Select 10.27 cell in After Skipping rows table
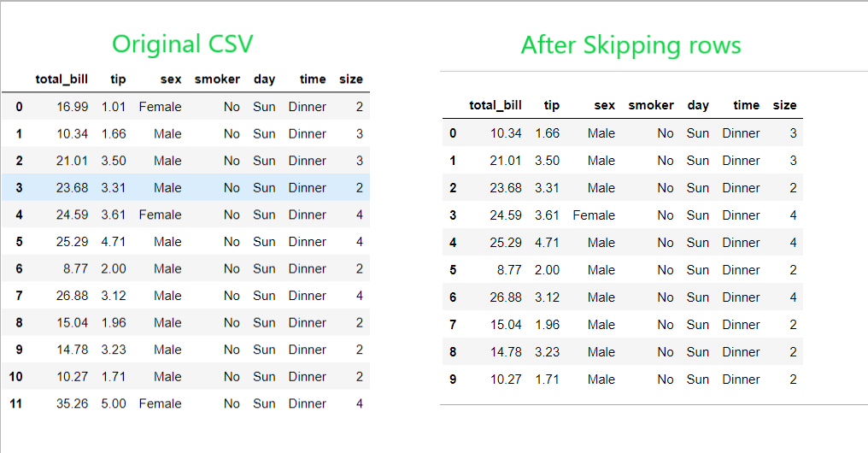This screenshot has height=453, width=868. [x=506, y=379]
